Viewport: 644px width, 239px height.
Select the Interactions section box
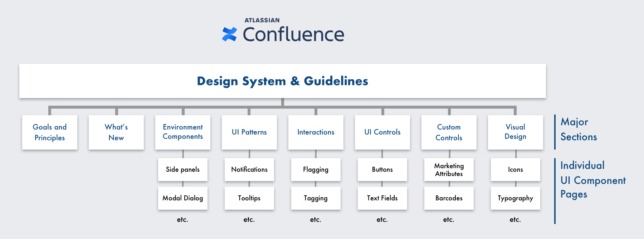click(316, 132)
